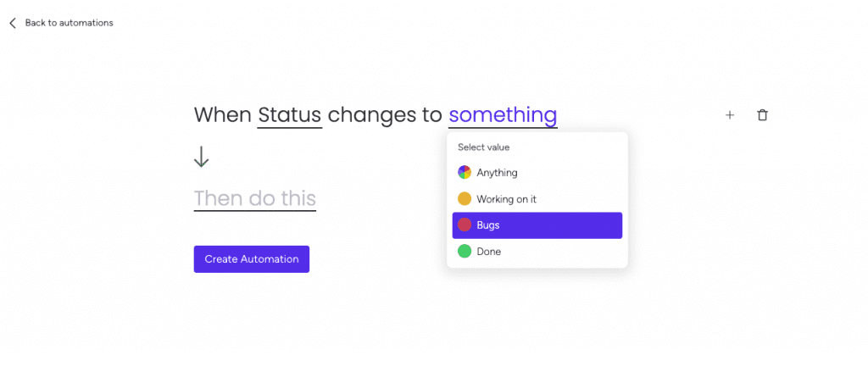Choose the Done option label

tap(489, 252)
